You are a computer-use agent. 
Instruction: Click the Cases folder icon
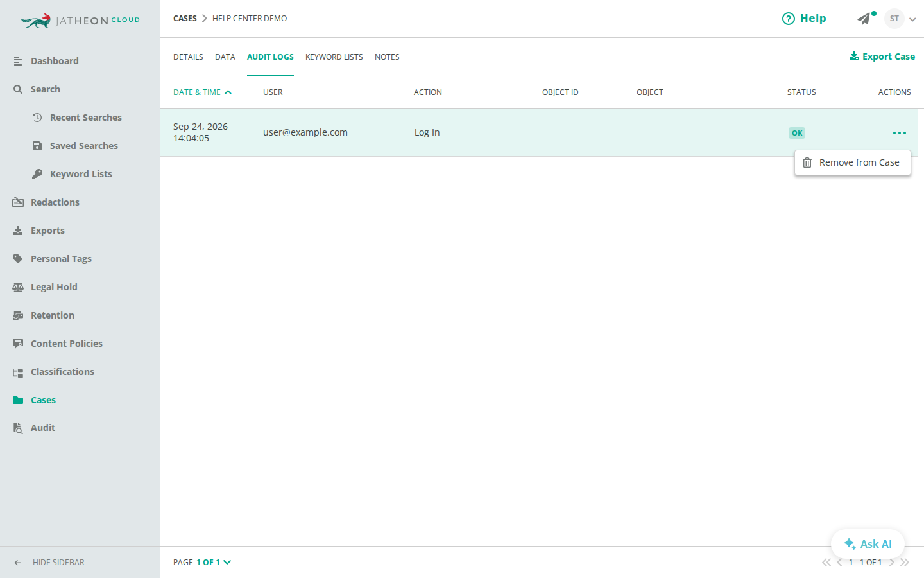[18, 400]
